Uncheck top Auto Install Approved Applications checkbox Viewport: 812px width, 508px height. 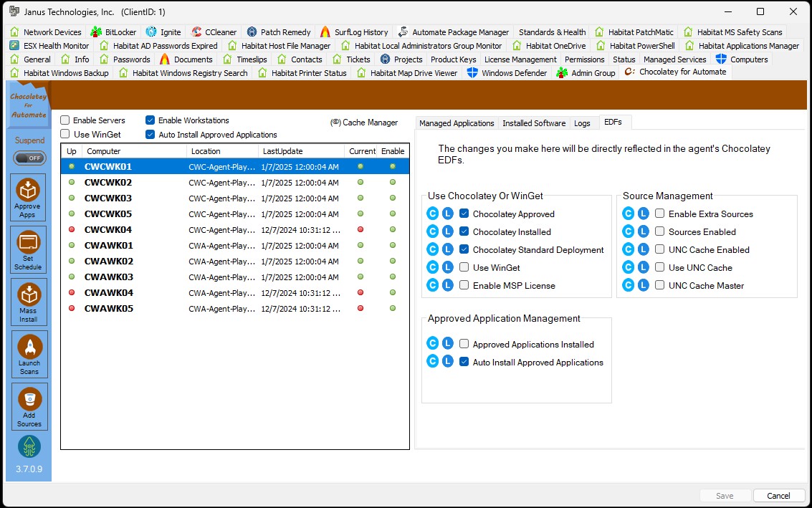151,135
